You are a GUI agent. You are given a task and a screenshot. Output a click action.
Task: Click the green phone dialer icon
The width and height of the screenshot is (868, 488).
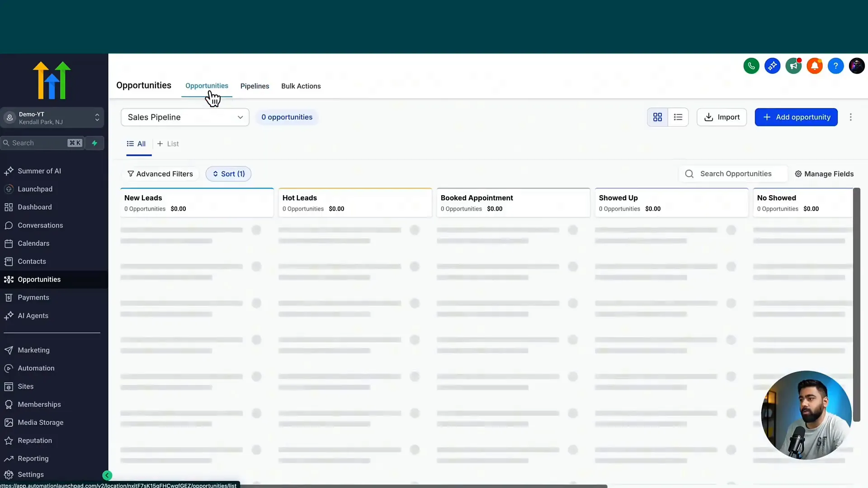751,66
